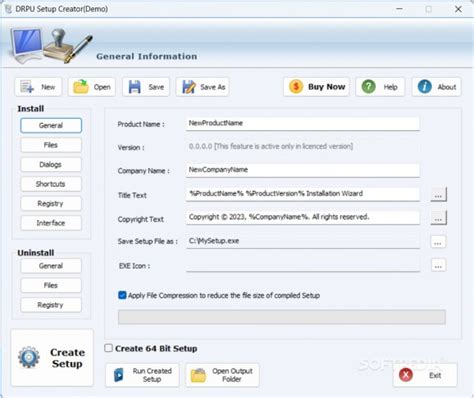Click the Save As pencil-disk icon
474x398 pixels.
189,87
